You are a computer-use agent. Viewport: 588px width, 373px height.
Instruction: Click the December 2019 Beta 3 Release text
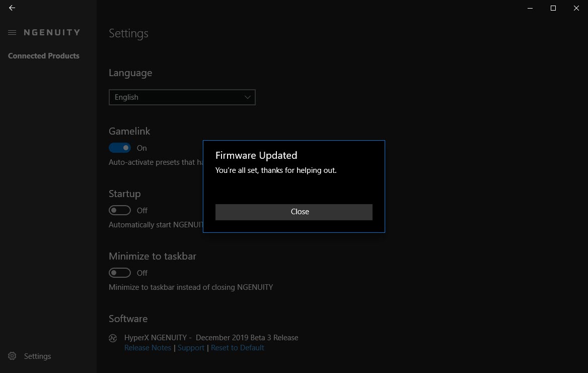(x=247, y=338)
